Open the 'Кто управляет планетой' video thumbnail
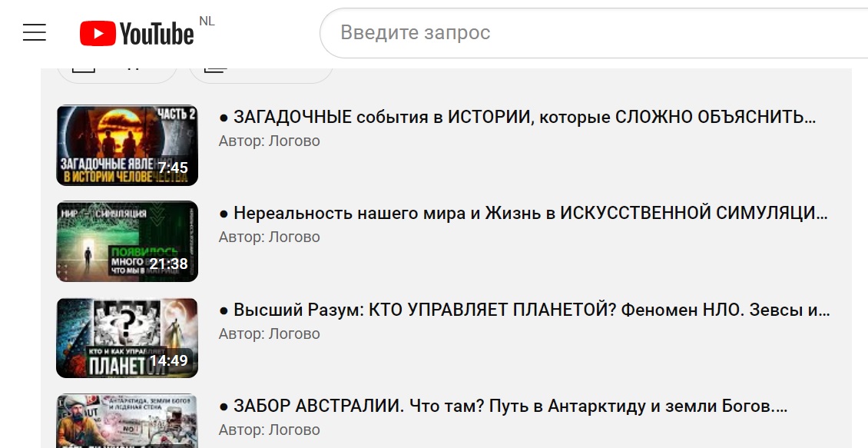 pyautogui.click(x=128, y=338)
